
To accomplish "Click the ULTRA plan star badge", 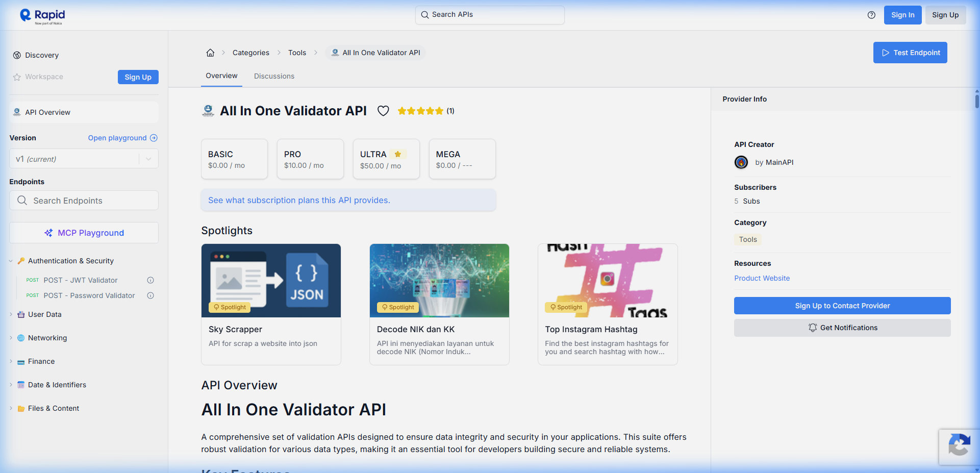I will (x=398, y=154).
